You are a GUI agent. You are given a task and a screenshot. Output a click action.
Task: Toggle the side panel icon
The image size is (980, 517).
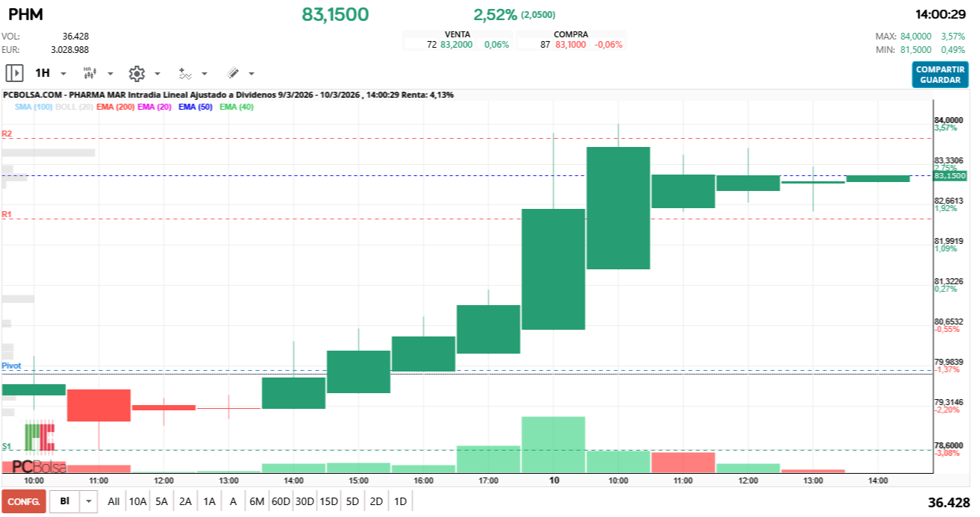pos(14,73)
